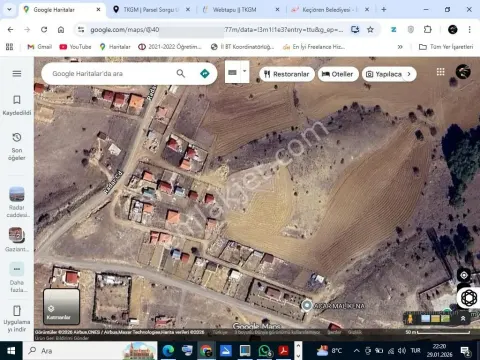
Task: Open Chrome three-dot menu
Action: (x=469, y=30)
